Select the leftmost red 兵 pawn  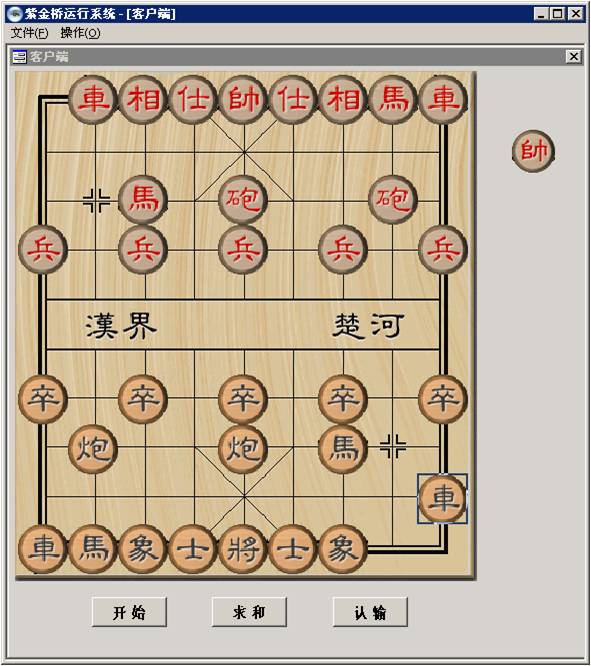click(44, 249)
